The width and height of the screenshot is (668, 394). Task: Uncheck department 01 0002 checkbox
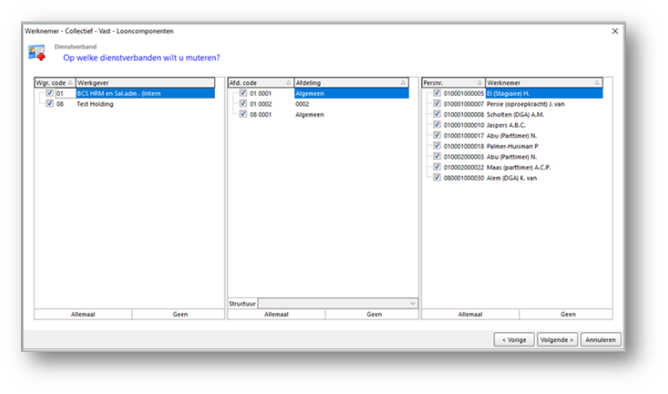(x=243, y=104)
